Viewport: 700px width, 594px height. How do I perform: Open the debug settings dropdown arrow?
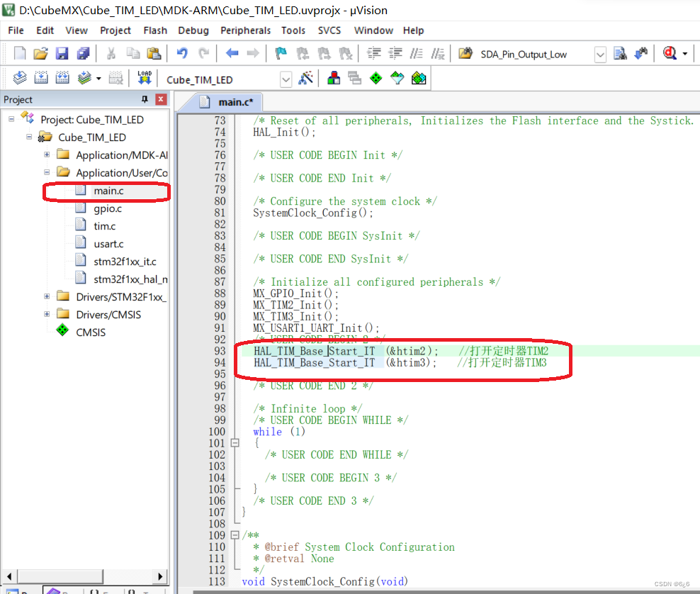(x=685, y=54)
